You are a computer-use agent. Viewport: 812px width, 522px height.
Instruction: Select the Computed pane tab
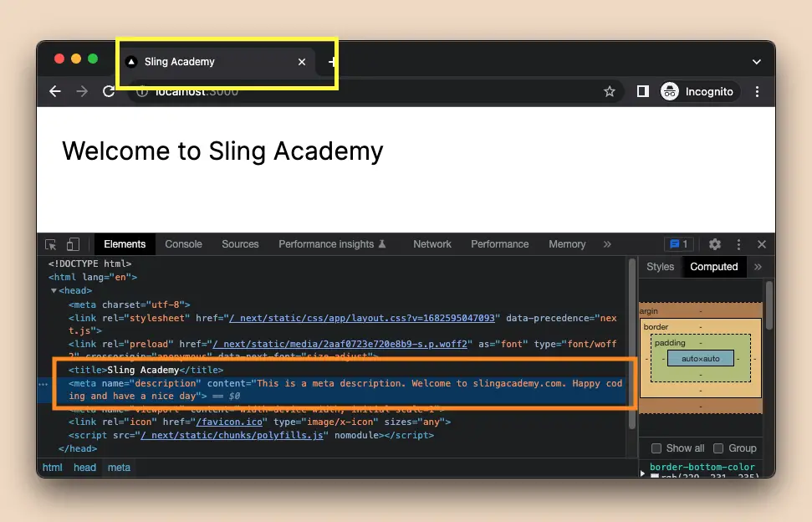pyautogui.click(x=713, y=267)
